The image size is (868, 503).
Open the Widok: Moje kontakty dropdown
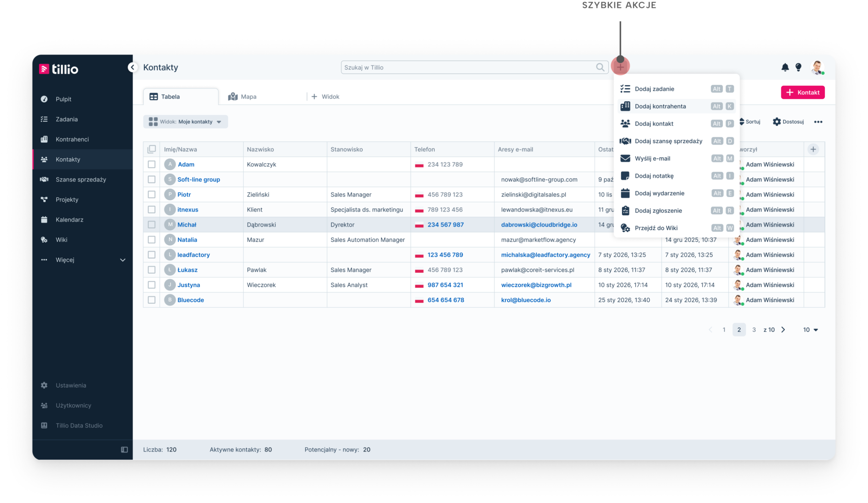(185, 122)
